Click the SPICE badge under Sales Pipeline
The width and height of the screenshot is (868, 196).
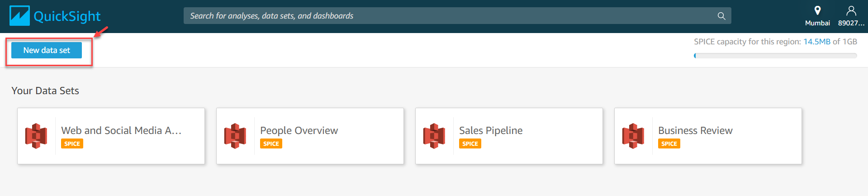click(470, 143)
